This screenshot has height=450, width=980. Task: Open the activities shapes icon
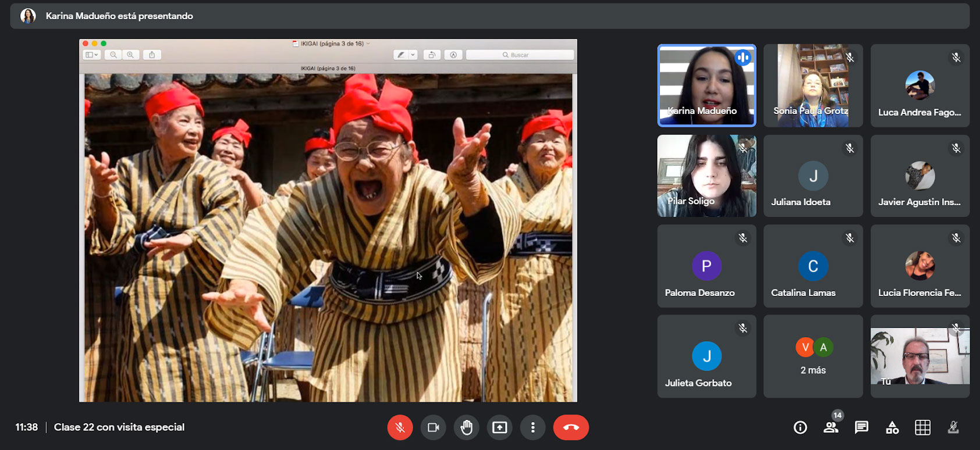[892, 428]
